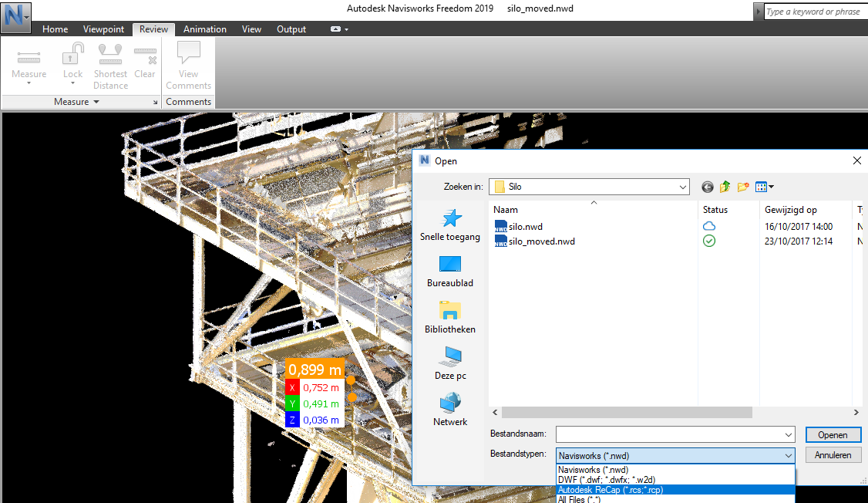Select the Review ribbon tab

[x=153, y=29]
